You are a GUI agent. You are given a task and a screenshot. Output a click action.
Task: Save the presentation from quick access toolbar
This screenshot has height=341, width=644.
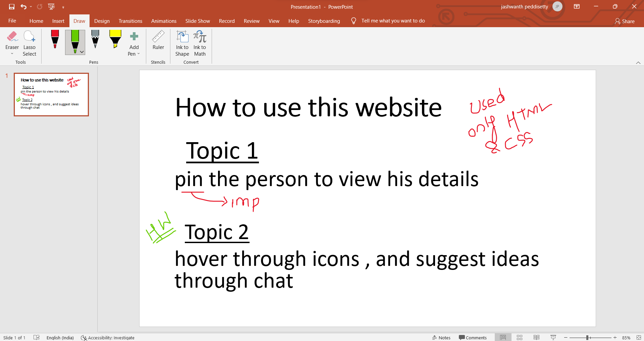pyautogui.click(x=12, y=7)
